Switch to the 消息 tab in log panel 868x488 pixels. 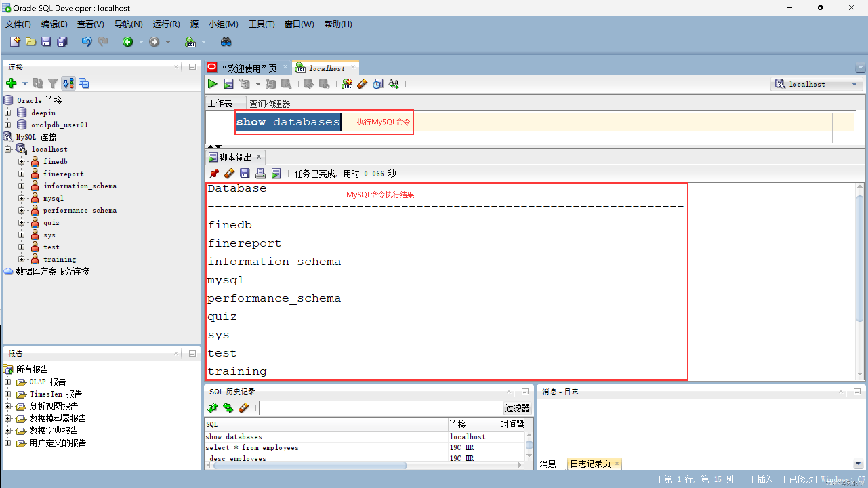547,464
